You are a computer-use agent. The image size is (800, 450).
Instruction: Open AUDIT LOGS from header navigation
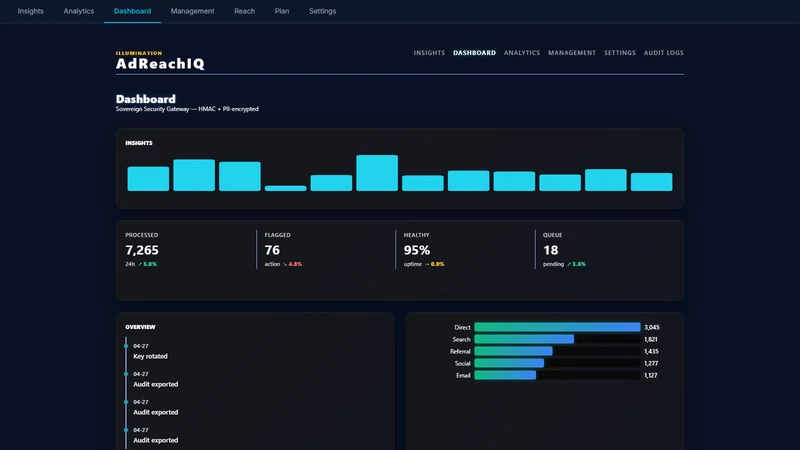click(664, 53)
